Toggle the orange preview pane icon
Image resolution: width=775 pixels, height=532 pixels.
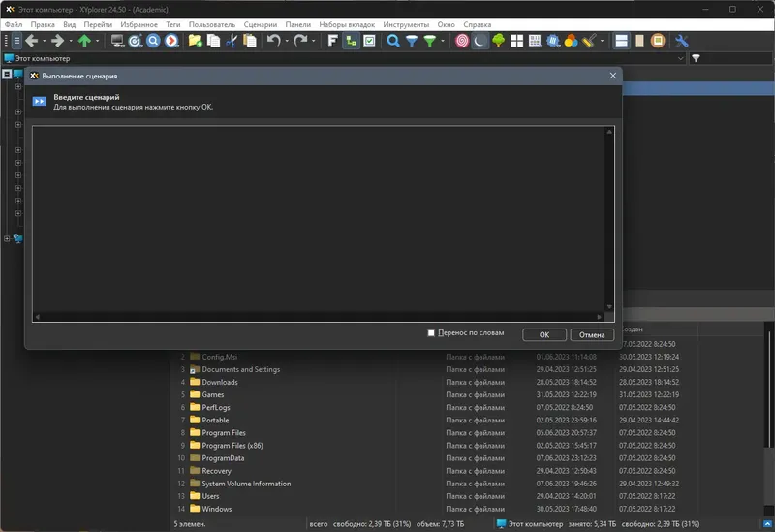(658, 41)
